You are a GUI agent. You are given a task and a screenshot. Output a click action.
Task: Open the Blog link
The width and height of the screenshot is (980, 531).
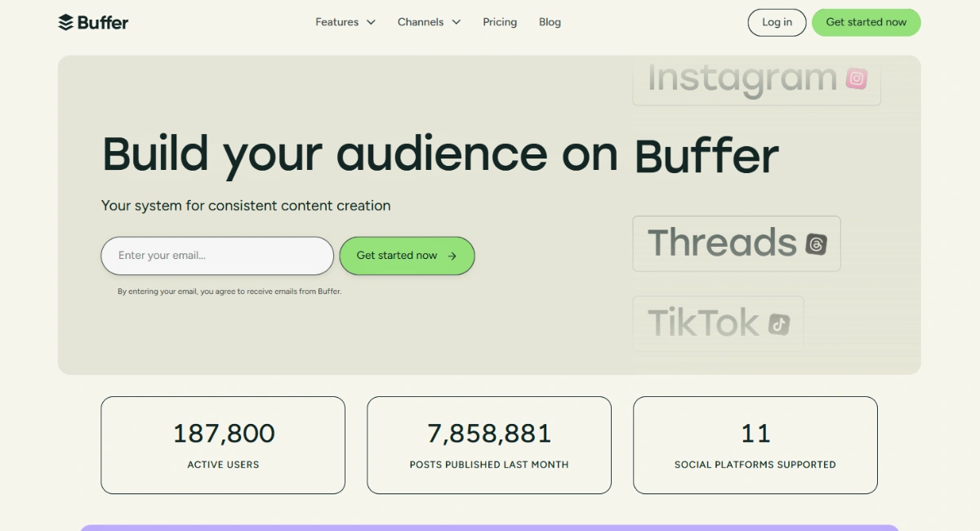550,22
